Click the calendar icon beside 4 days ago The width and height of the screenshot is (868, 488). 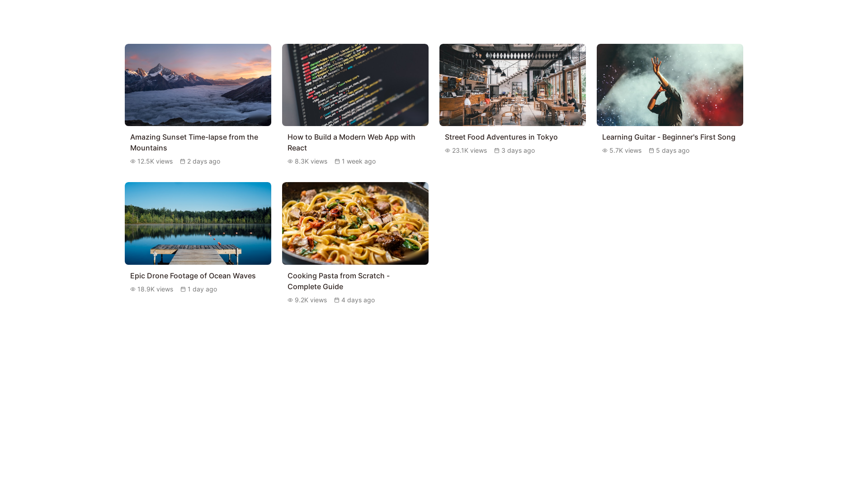[337, 300]
